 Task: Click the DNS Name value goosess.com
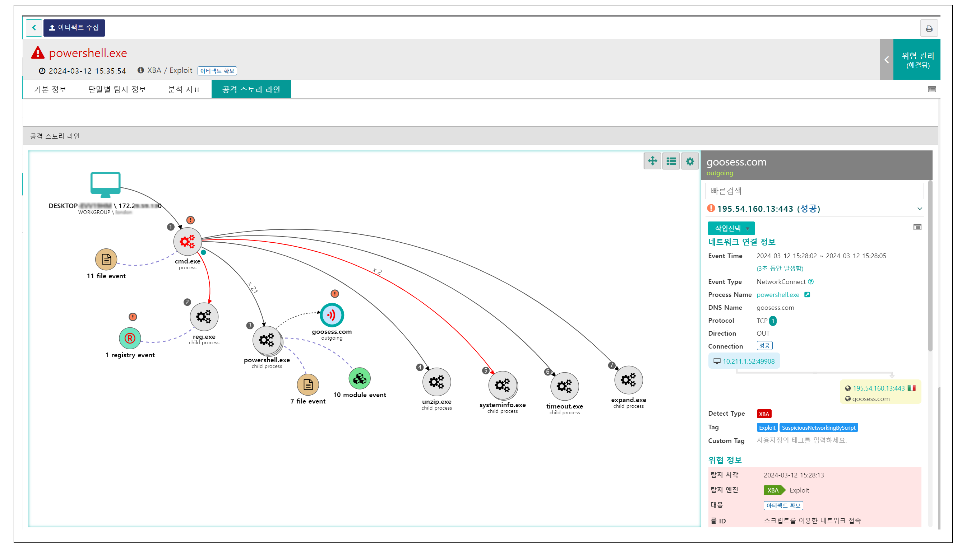[775, 308]
